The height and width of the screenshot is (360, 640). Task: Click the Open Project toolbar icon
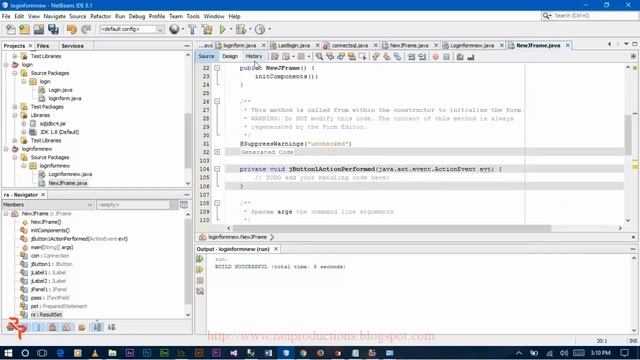tap(39, 29)
